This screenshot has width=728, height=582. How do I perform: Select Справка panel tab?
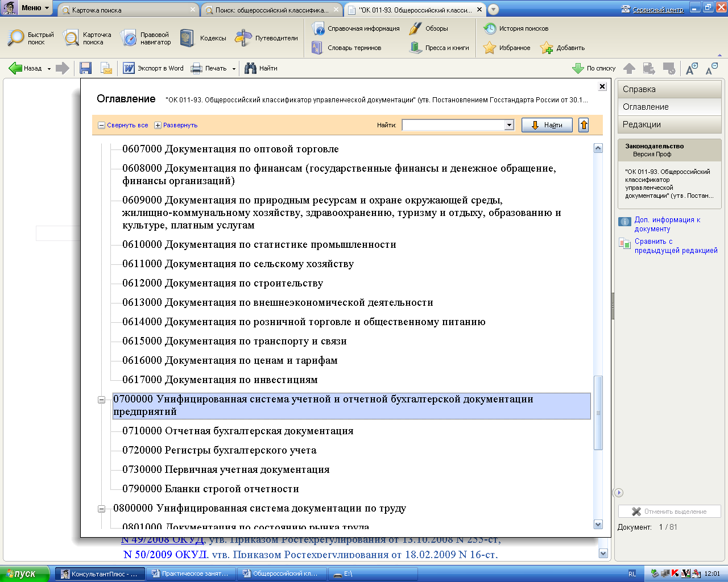pos(669,89)
